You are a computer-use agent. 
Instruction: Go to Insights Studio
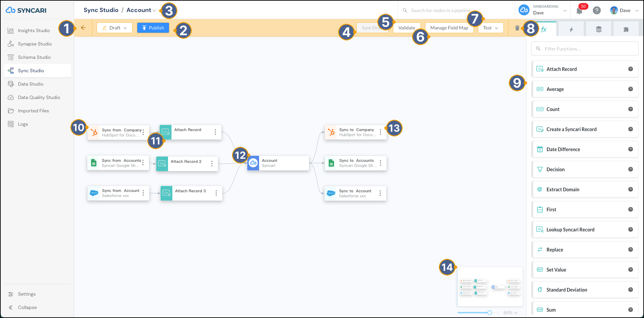pos(37,30)
